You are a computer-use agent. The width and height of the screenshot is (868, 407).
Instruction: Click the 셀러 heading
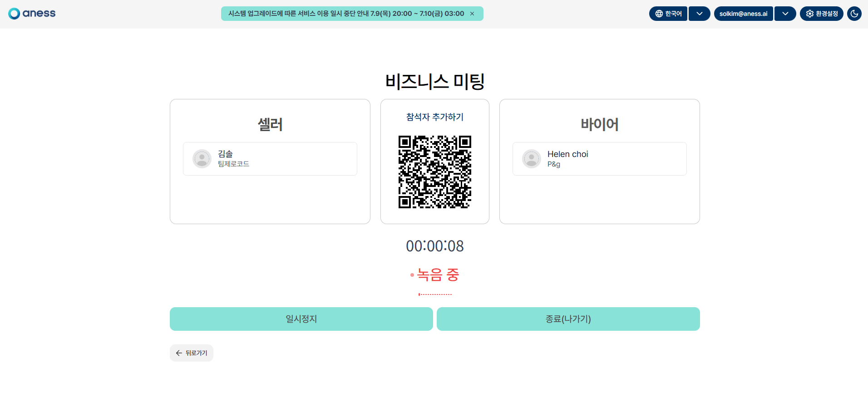(x=270, y=124)
